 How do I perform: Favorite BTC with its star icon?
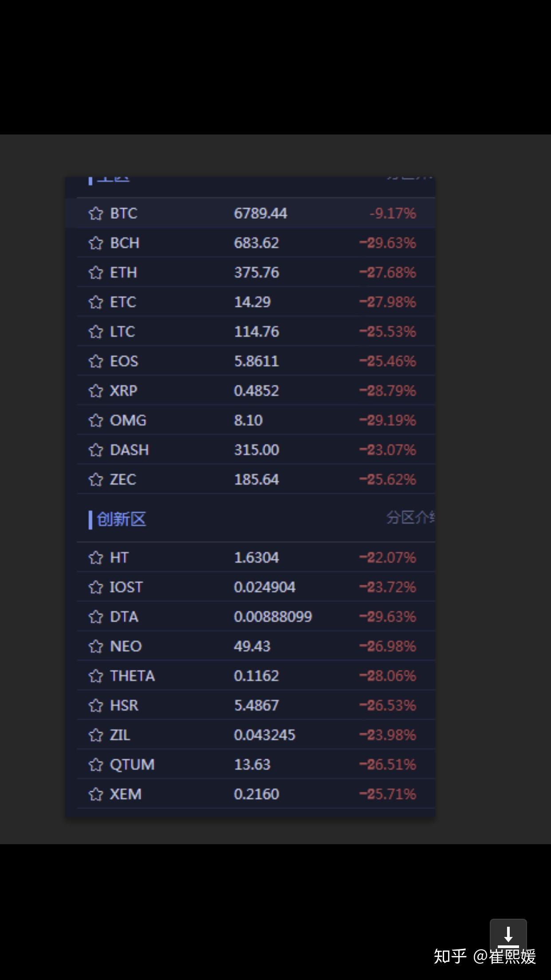95,213
